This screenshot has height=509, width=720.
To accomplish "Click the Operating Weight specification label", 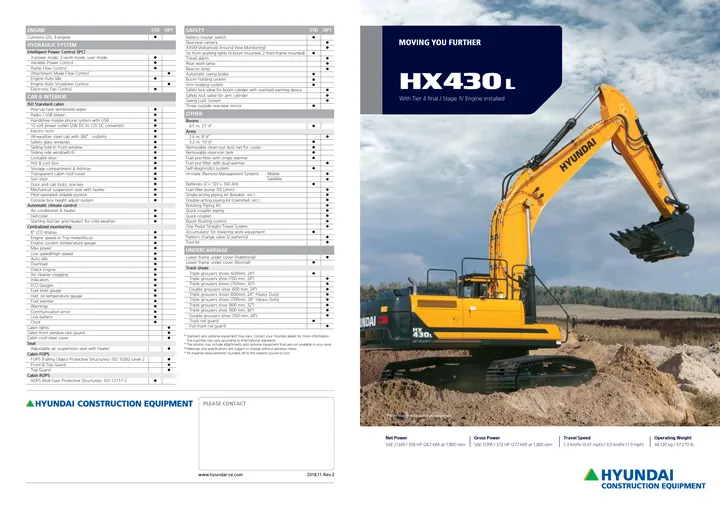I will click(x=673, y=438).
